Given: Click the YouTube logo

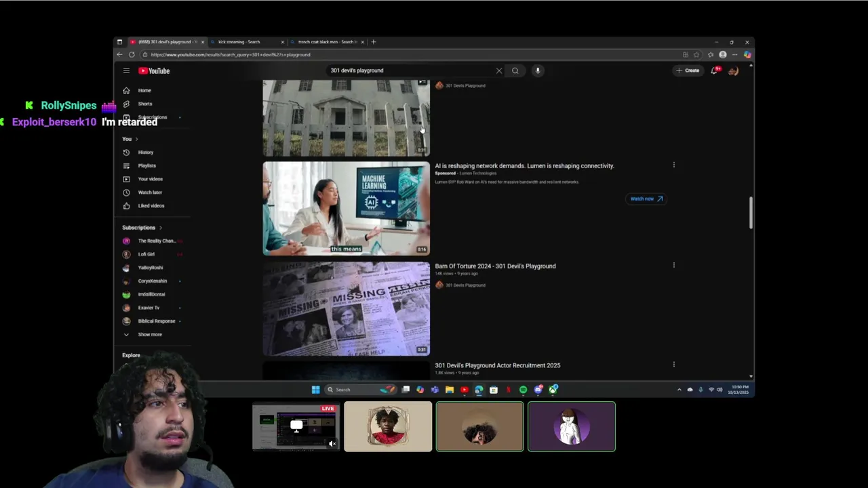Looking at the screenshot, I should [154, 70].
